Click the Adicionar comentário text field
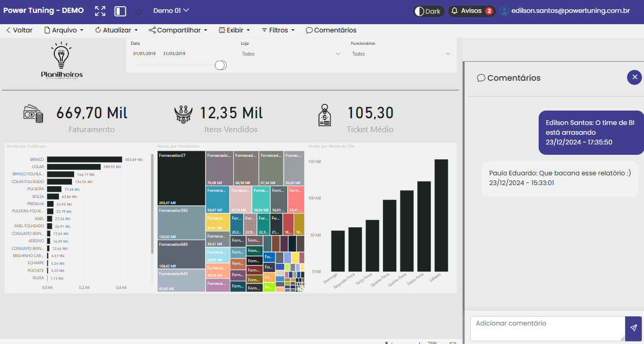Screen dimensions: 644x344 (x=547, y=328)
